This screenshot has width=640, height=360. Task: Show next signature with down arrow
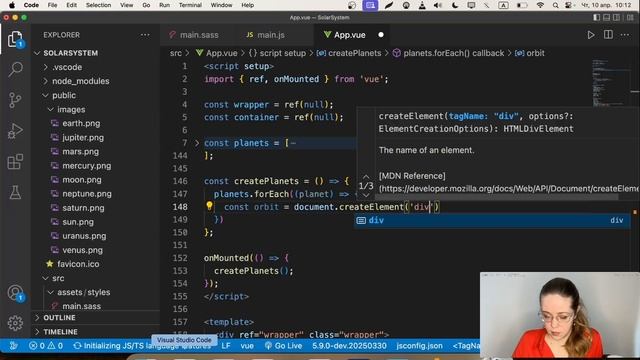coord(366,195)
